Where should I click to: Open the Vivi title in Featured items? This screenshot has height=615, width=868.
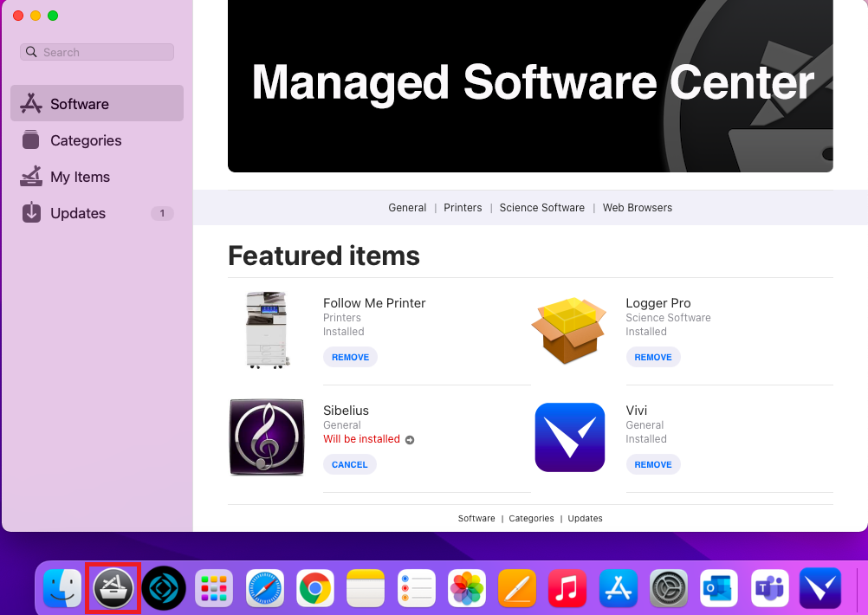click(637, 411)
